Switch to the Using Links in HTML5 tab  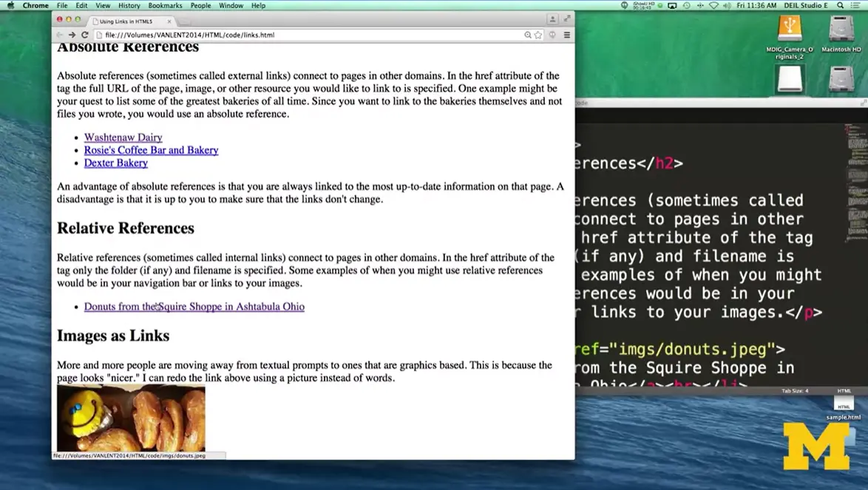tap(127, 21)
